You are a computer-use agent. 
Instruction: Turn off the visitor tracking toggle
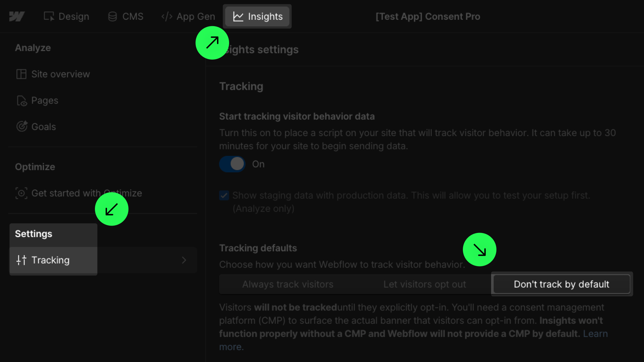click(x=232, y=164)
